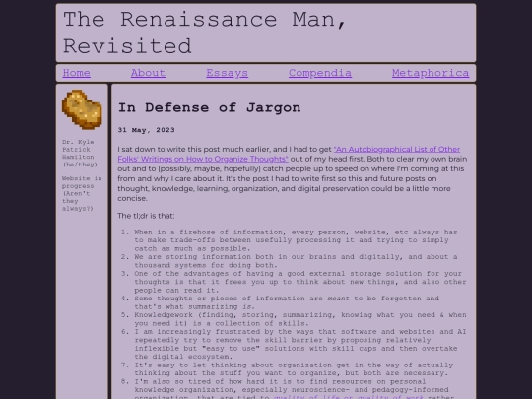Open the Essays section
Screen dimensions: 532x399
click(x=227, y=73)
